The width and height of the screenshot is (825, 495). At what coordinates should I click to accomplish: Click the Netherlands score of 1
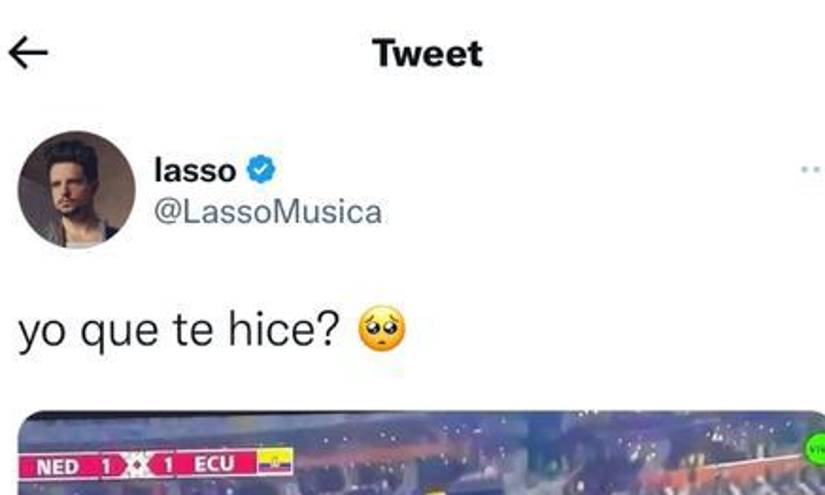click(106, 467)
